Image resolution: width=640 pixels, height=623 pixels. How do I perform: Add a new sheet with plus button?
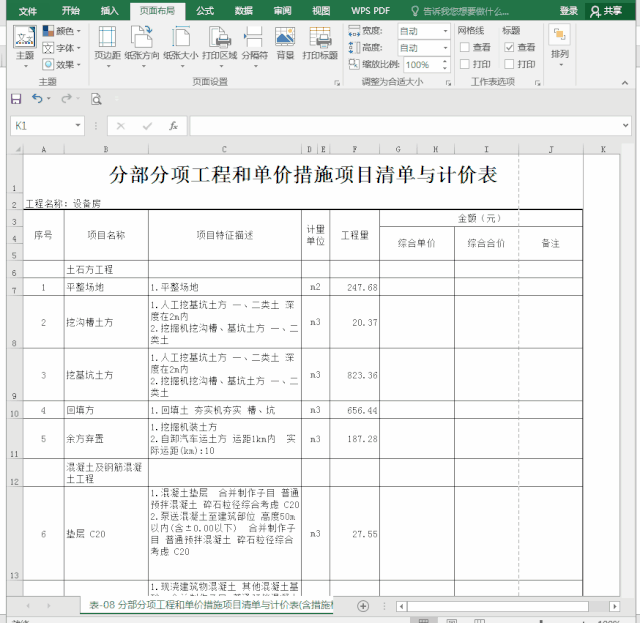tap(363, 606)
